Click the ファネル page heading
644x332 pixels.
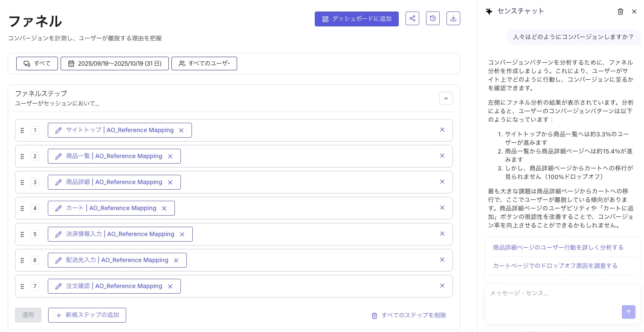[35, 21]
